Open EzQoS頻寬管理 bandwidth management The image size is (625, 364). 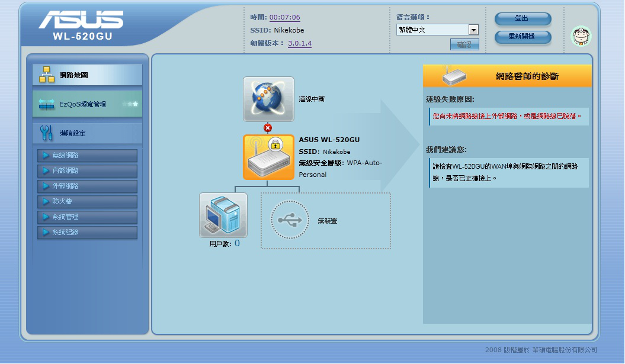(x=87, y=104)
